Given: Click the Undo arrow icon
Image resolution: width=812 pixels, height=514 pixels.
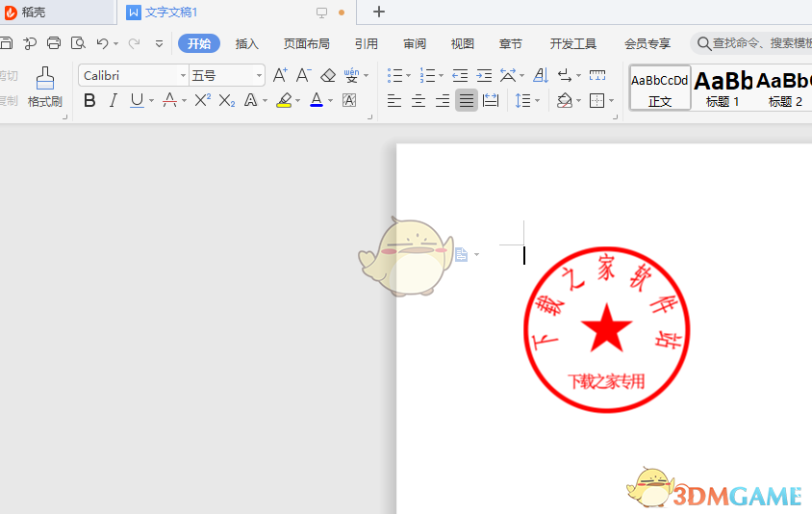Looking at the screenshot, I should (x=103, y=43).
